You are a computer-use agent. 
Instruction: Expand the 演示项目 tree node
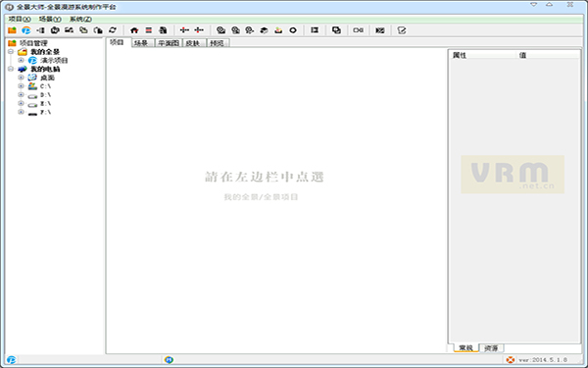pos(21,60)
